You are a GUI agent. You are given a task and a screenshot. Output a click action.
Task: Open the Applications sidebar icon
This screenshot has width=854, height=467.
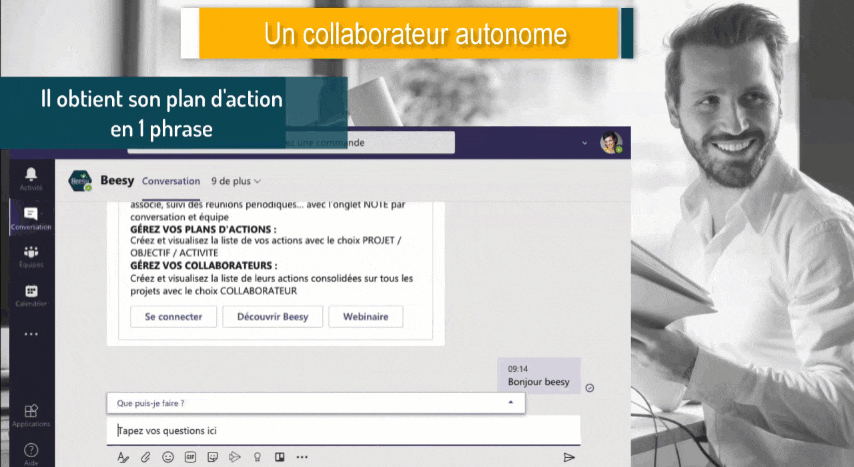click(x=31, y=410)
